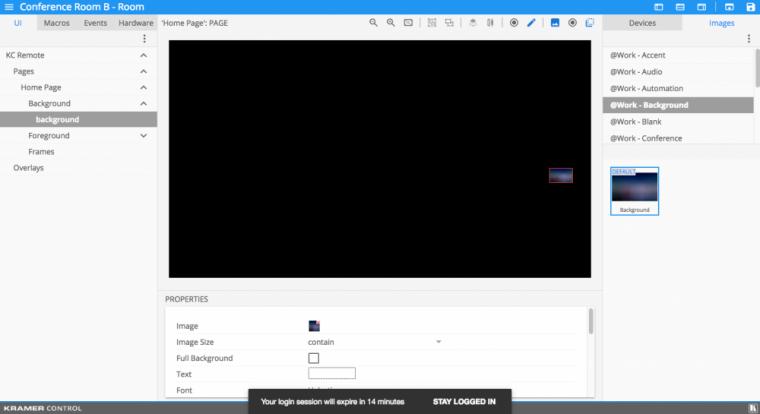This screenshot has height=414, width=760.
Task: Open left panel three-dot options menu
Action: point(144,39)
